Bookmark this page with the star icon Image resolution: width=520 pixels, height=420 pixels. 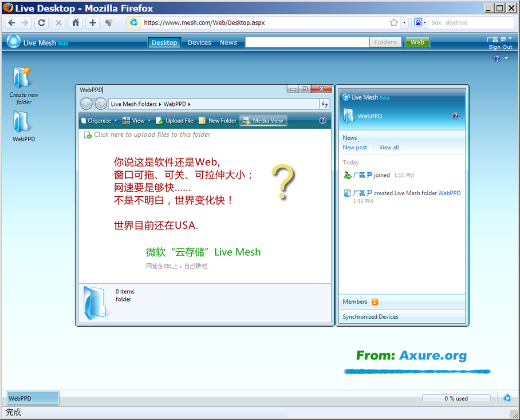[393, 23]
